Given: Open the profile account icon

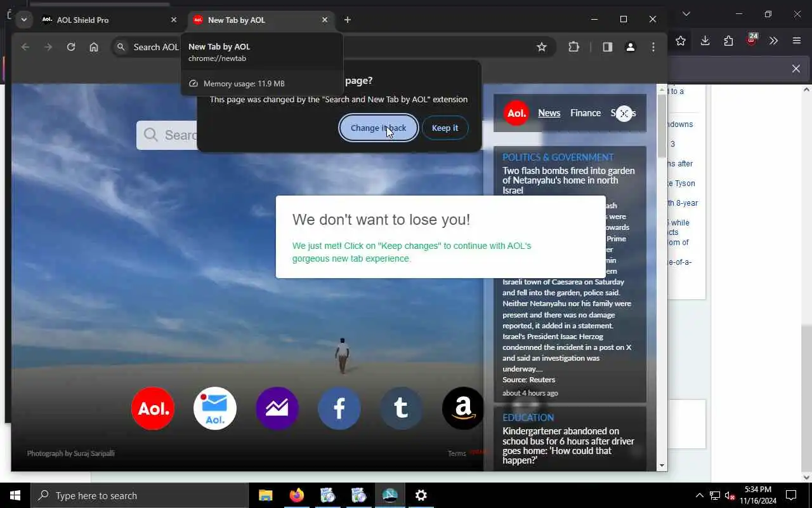Looking at the screenshot, I should point(631,47).
